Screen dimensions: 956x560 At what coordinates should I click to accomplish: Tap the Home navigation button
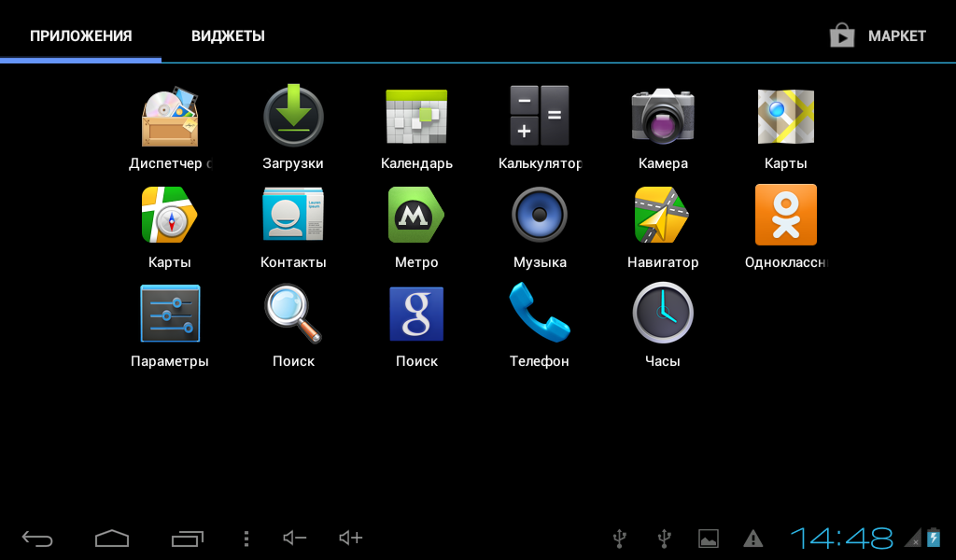pyautogui.click(x=112, y=538)
